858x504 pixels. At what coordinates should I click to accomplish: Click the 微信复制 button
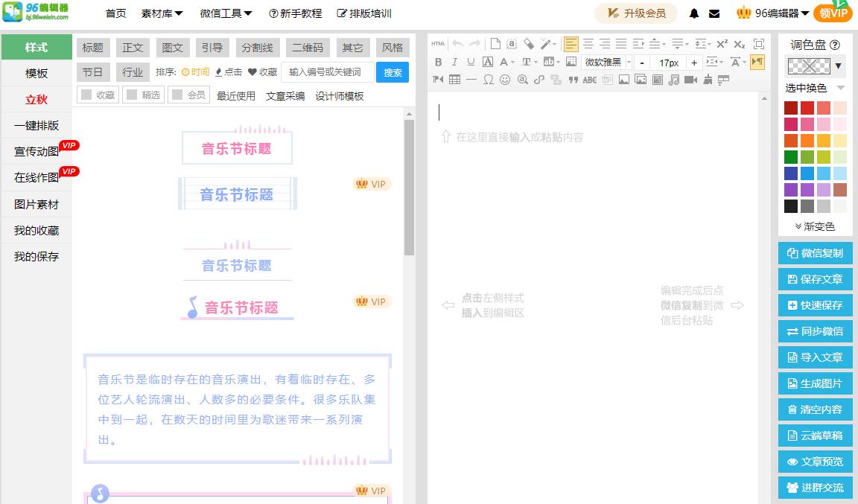[x=815, y=253]
